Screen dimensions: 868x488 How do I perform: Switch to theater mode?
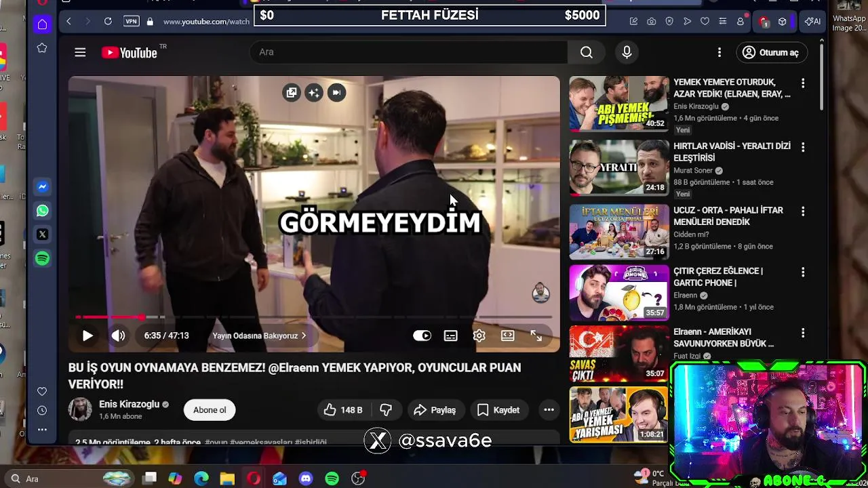point(507,335)
